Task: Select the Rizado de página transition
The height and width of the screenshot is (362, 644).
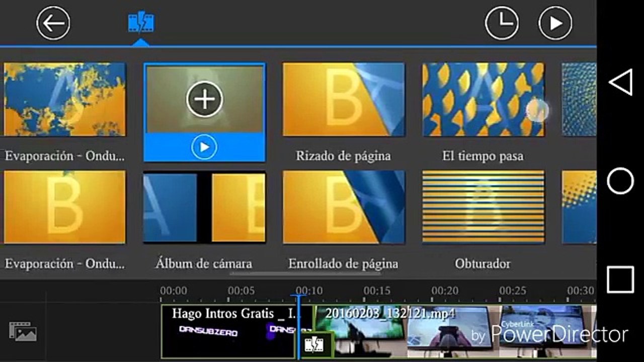Action: 344,100
